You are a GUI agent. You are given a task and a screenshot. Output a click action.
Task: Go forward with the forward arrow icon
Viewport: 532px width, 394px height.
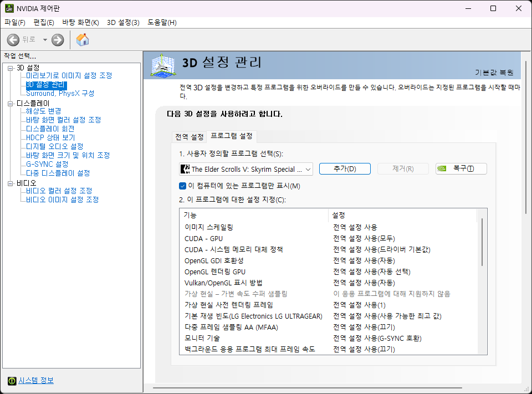coord(58,40)
